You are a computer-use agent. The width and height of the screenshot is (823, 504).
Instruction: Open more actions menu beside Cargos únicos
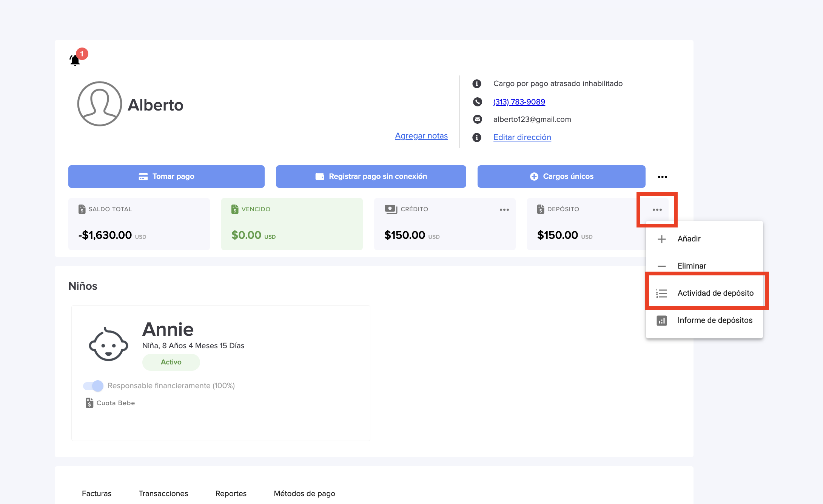tap(662, 177)
